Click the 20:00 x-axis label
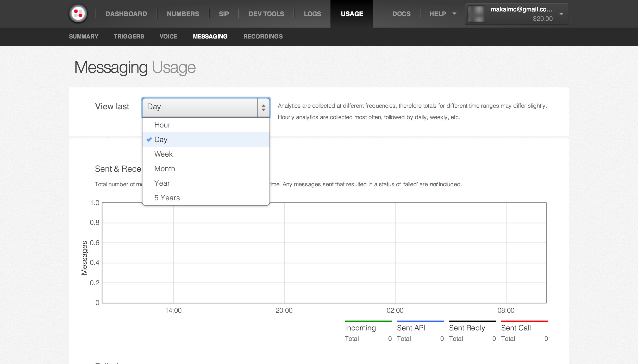638x364 pixels. pyautogui.click(x=284, y=310)
